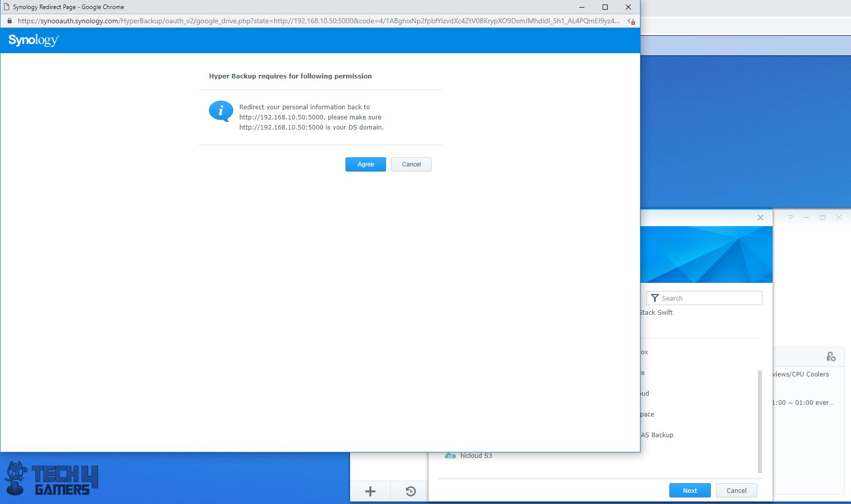Select the Chrome address bar URL

(x=318, y=21)
